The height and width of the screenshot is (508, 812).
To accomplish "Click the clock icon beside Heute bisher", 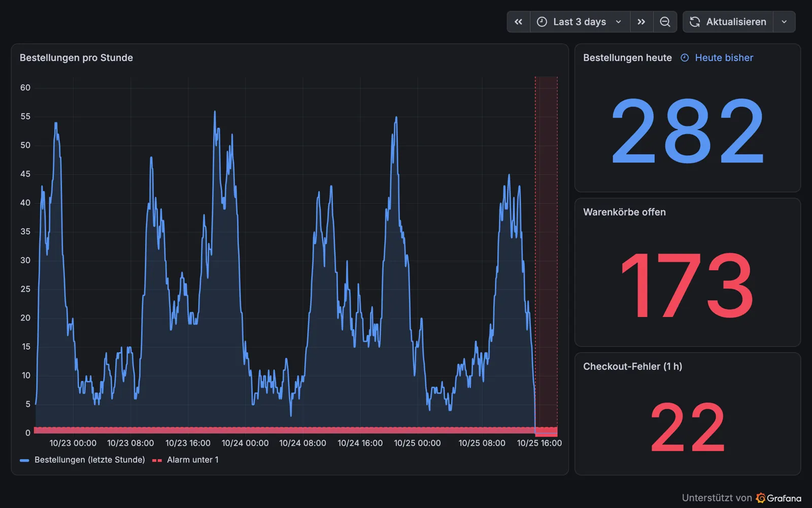I will [685, 58].
